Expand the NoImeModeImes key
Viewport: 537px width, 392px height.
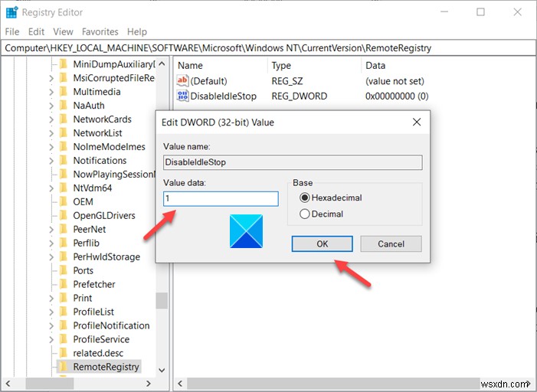(x=51, y=147)
